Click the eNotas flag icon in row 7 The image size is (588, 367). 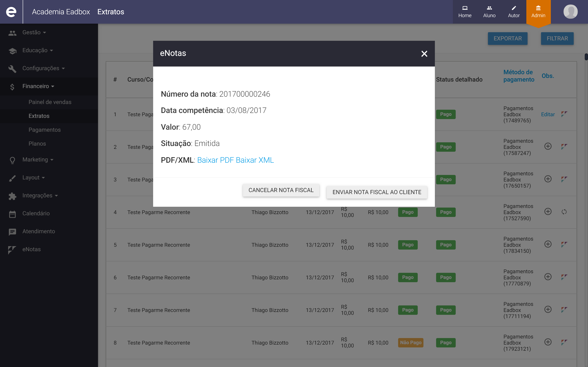[x=564, y=310]
